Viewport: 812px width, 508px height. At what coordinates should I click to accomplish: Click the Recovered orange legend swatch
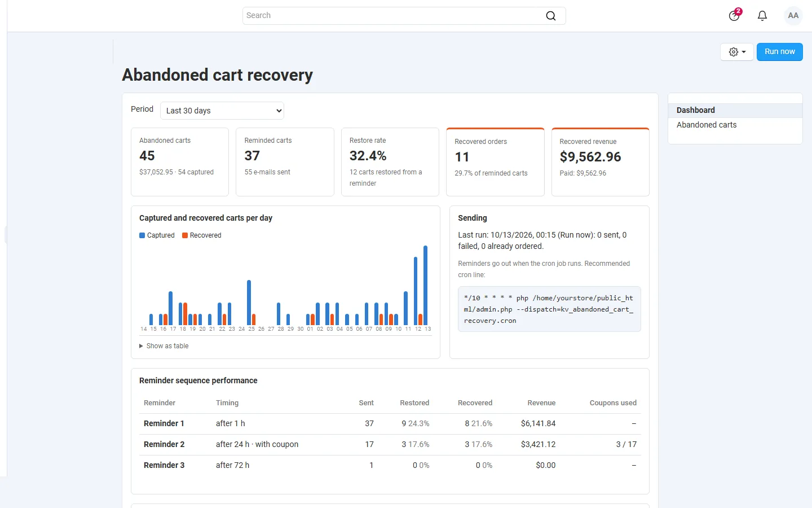click(185, 235)
